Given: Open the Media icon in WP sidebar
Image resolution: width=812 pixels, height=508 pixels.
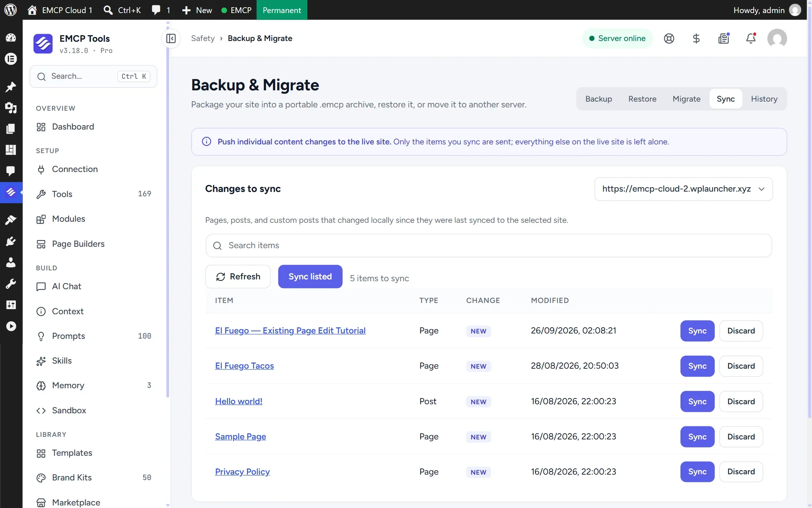Looking at the screenshot, I should click(x=11, y=108).
